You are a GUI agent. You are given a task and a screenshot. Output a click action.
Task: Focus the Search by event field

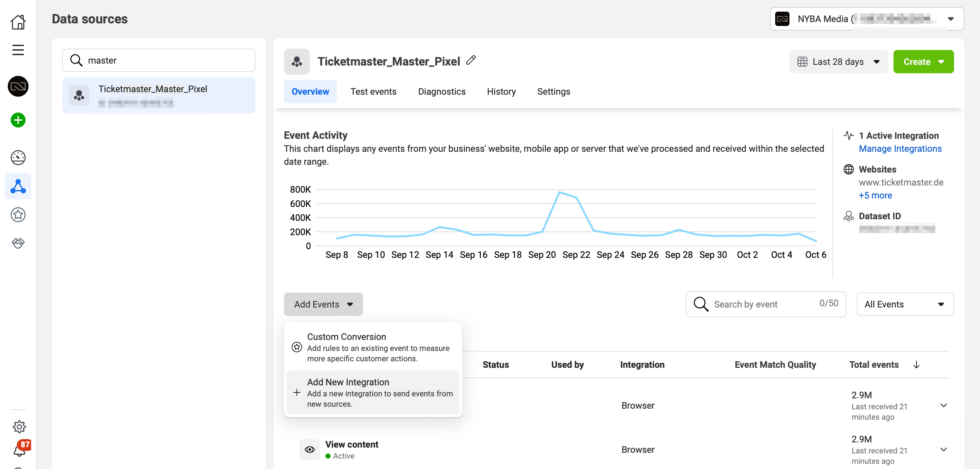click(765, 304)
